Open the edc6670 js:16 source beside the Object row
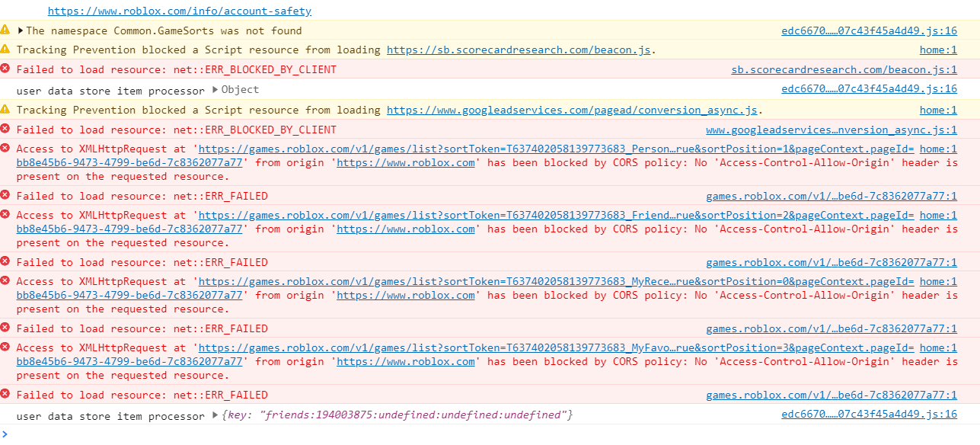The width and height of the screenshot is (980, 445). 869,89
